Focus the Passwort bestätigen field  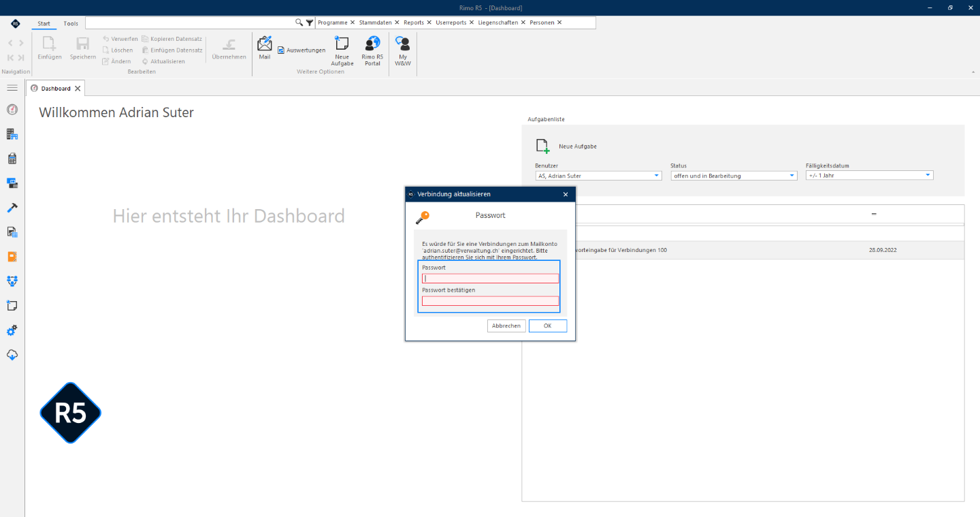pos(490,301)
